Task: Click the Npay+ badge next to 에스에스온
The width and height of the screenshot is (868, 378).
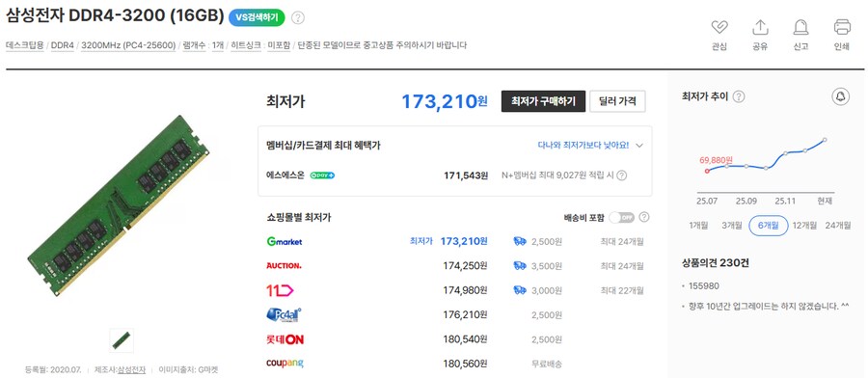Action: coord(322,175)
